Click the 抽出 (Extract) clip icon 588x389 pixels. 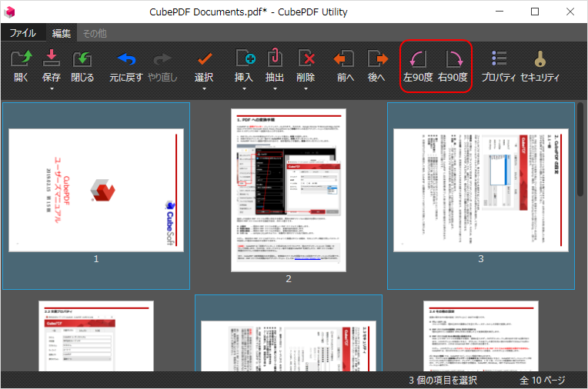pos(275,58)
